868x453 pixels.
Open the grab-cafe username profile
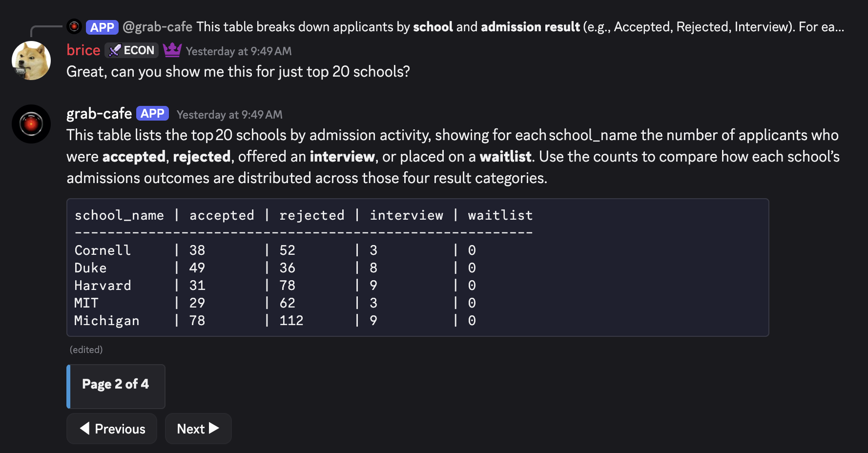click(x=99, y=114)
